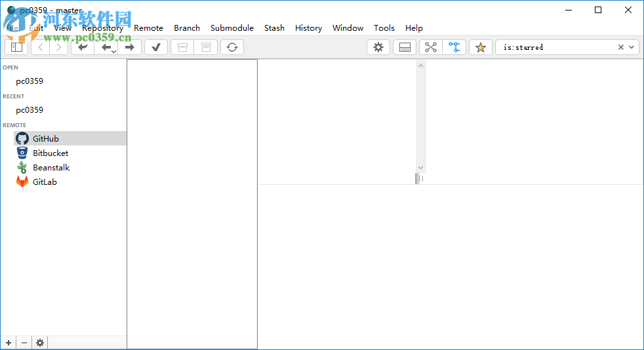Screen dimensions: 644x350
Task: Open the gear settings in top toolbar
Action: pyautogui.click(x=378, y=47)
